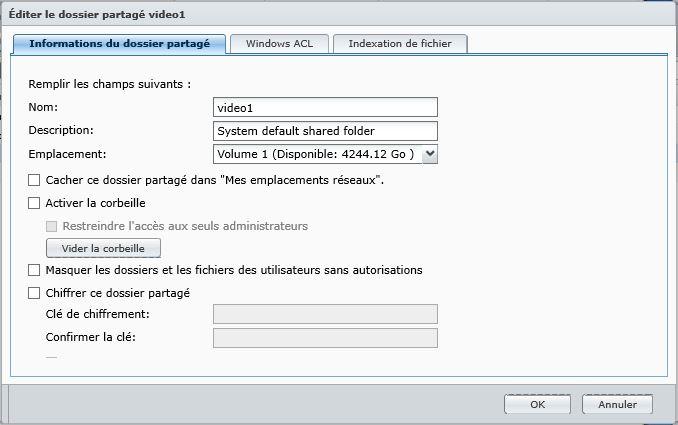The width and height of the screenshot is (678, 425).
Task: Confirm with the OK button
Action: click(x=537, y=404)
